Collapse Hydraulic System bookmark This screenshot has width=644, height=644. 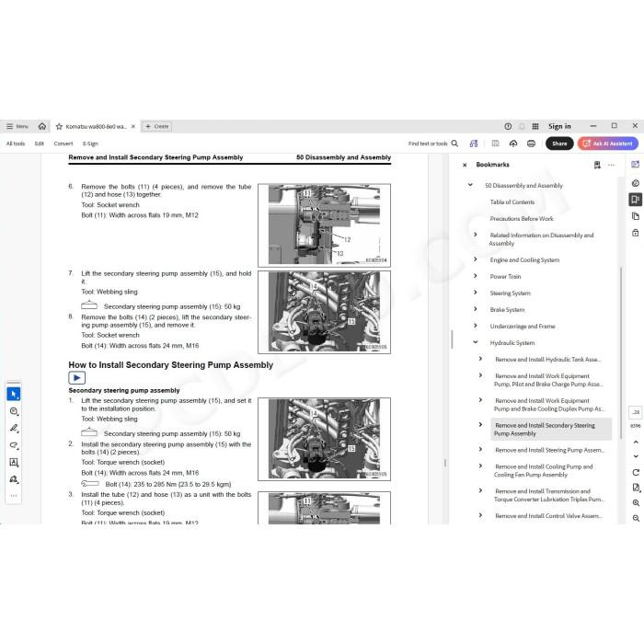[x=476, y=342]
